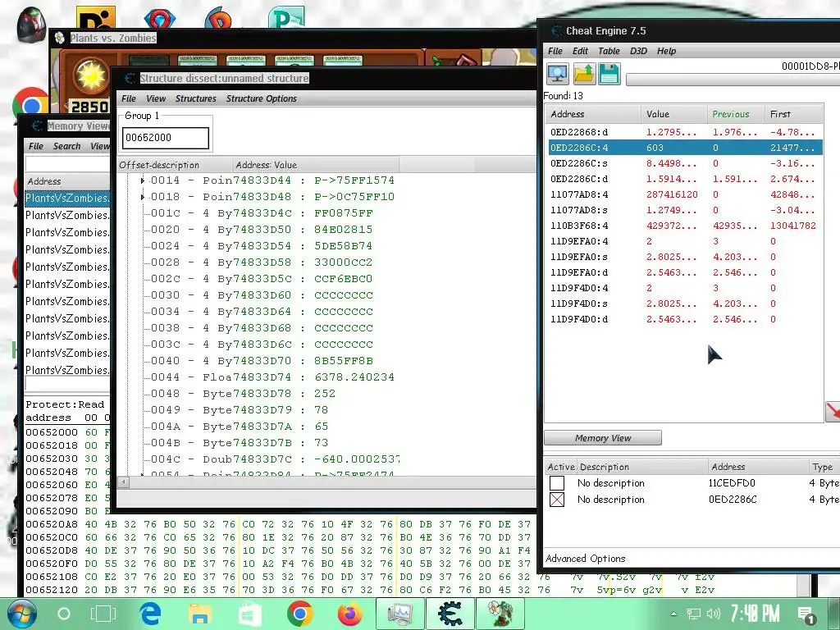This screenshot has width=840, height=630.
Task: Sort by Value column header in results
Action: pyautogui.click(x=674, y=114)
